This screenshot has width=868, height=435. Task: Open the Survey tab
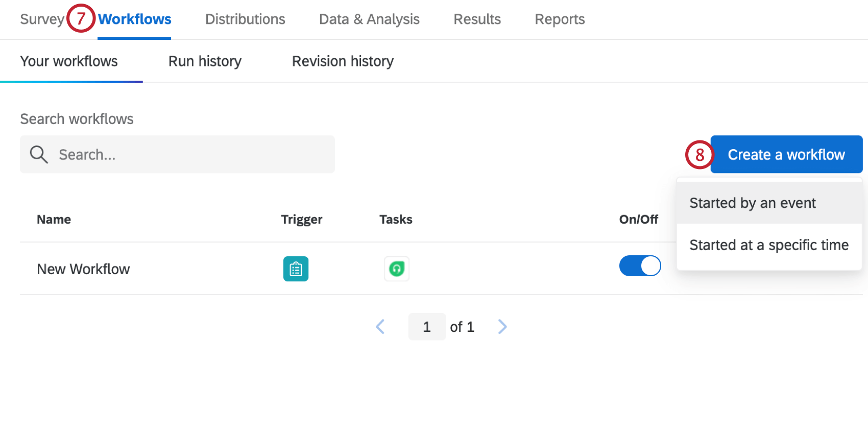(42, 19)
